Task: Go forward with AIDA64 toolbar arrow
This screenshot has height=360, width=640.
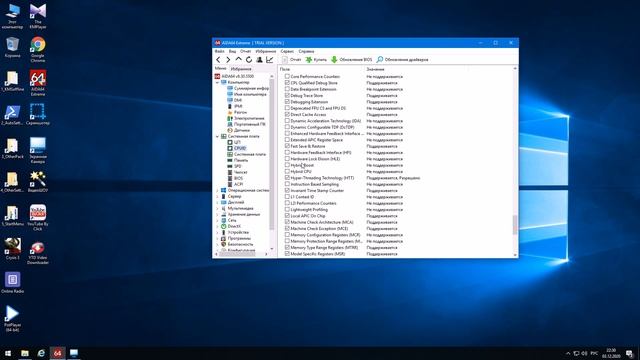Action: [x=228, y=60]
